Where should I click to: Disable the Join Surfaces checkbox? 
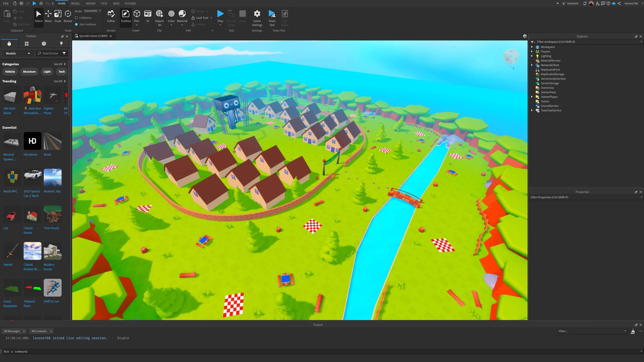click(x=77, y=24)
